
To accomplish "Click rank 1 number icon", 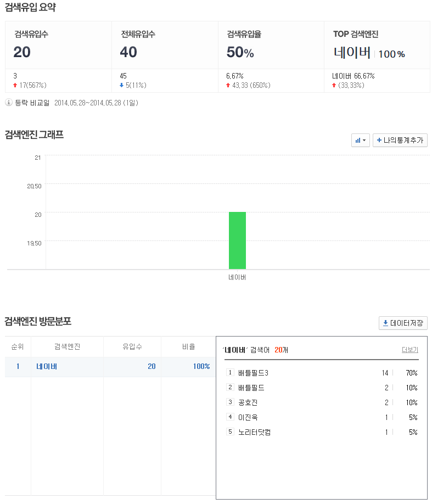I will 230,373.
